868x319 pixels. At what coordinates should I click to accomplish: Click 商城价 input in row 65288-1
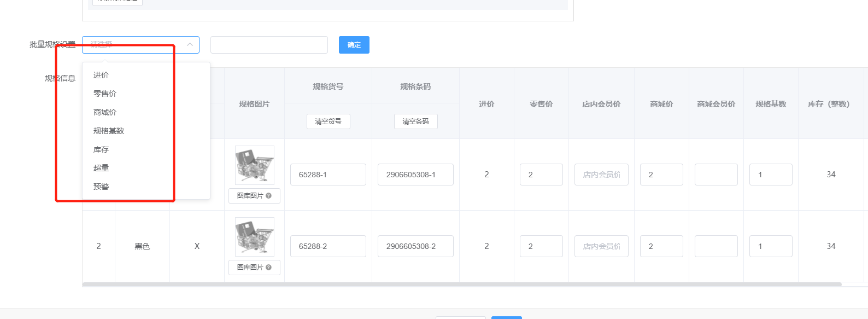[661, 175]
